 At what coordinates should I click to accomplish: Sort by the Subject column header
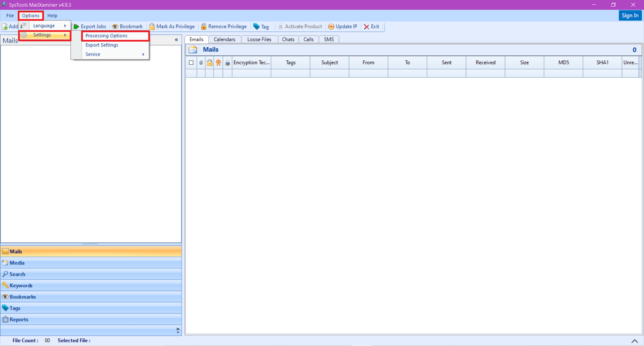[329, 63]
